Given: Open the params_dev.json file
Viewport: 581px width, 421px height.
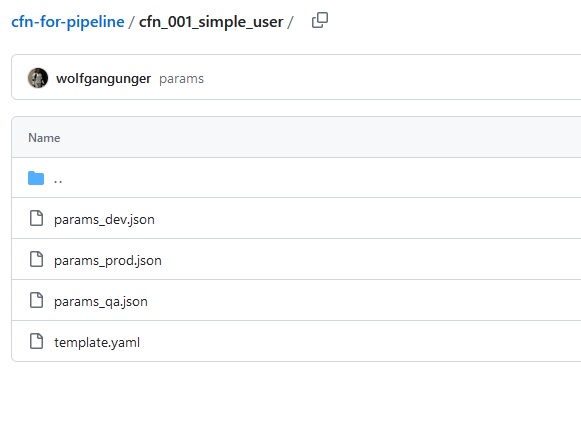Looking at the screenshot, I should (x=104, y=220).
